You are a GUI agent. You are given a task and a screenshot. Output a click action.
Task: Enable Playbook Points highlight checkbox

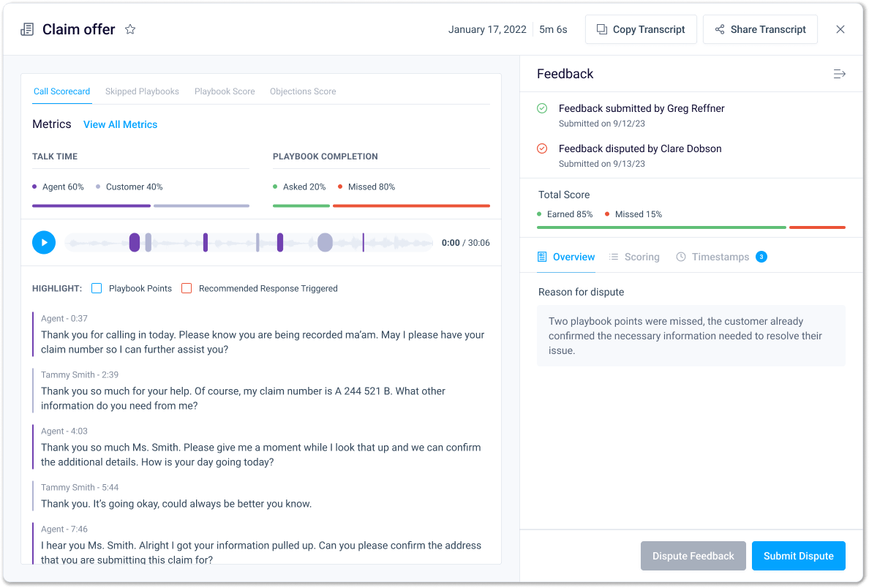(x=97, y=288)
